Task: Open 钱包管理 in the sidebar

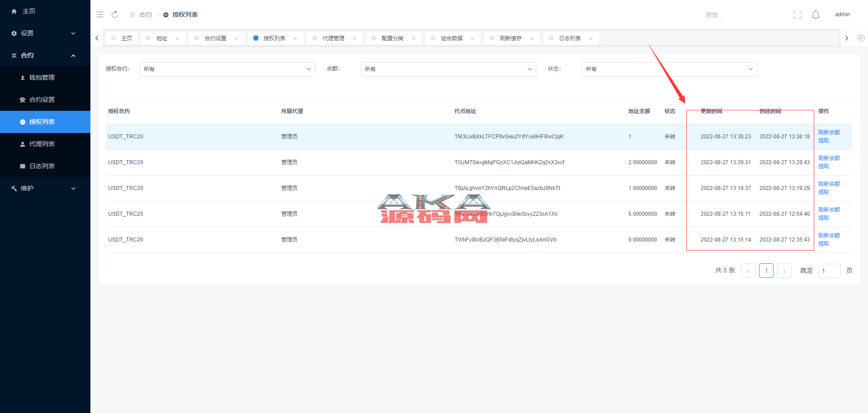Action: 42,77
